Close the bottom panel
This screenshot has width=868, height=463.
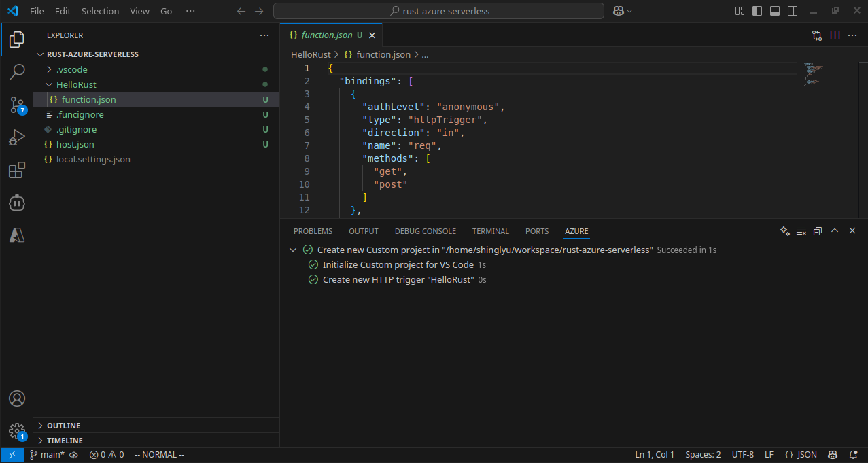pos(852,231)
